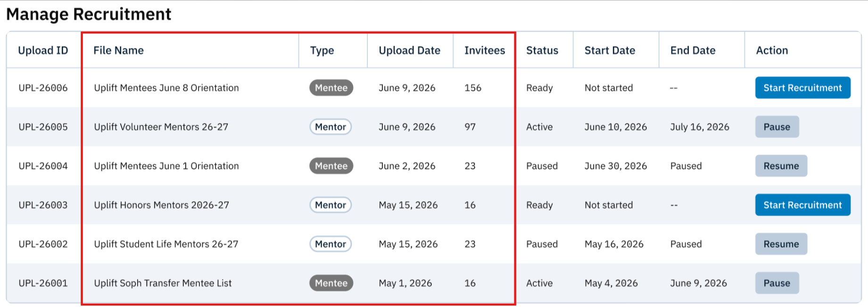Open file Uplift Mentees June 1 Orientation
The height and width of the screenshot is (307, 868).
[166, 166]
